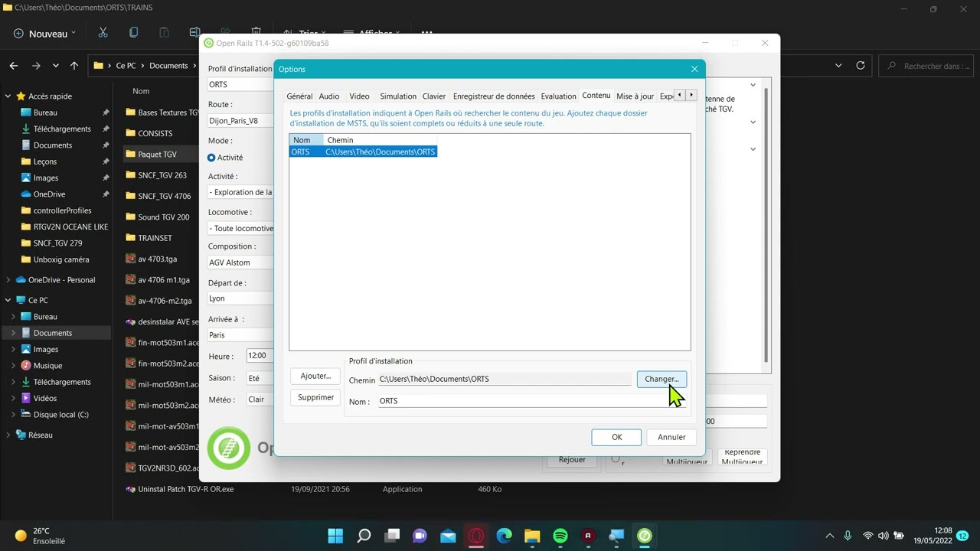The width and height of the screenshot is (980, 551).
Task: Switch to the Mise à jour tab
Action: pos(635,96)
